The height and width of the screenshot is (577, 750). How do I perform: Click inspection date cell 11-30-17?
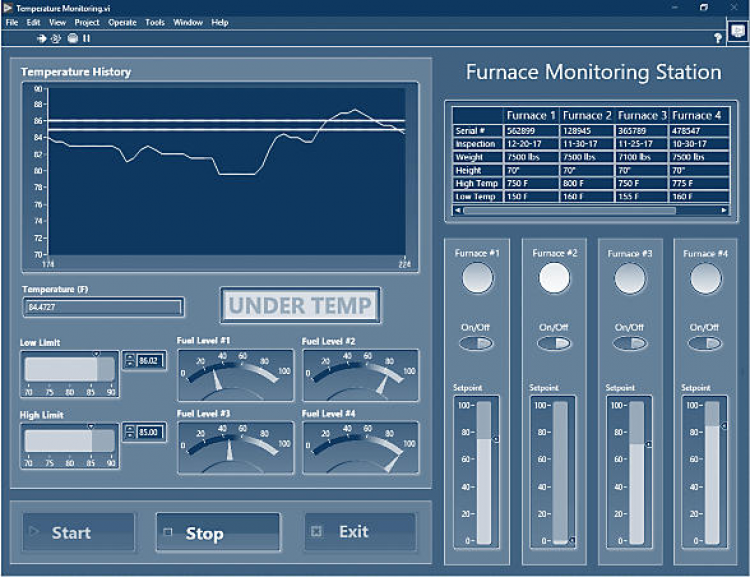pyautogui.click(x=587, y=144)
